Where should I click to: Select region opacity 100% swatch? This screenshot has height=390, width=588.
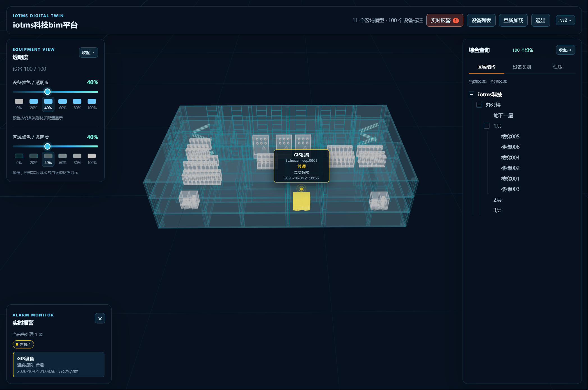point(92,159)
